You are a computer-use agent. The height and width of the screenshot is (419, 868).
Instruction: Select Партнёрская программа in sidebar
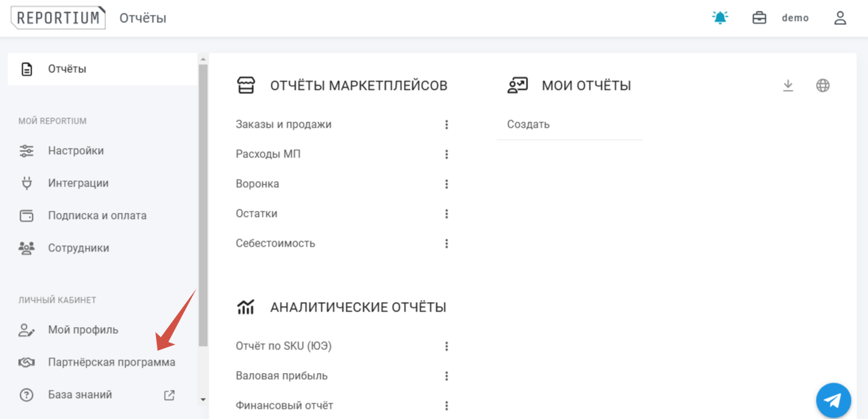pos(111,362)
